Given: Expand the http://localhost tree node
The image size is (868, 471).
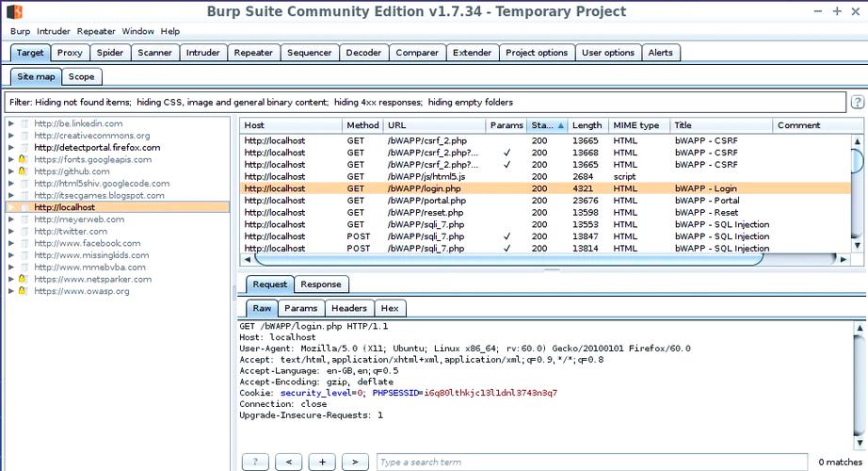Looking at the screenshot, I should pos(11,207).
